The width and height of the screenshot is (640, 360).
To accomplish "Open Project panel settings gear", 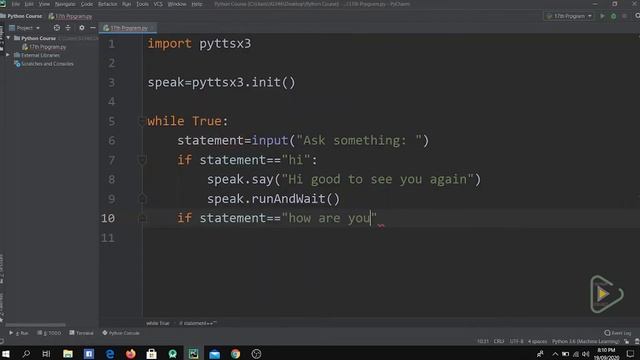I will pyautogui.click(x=82, y=28).
